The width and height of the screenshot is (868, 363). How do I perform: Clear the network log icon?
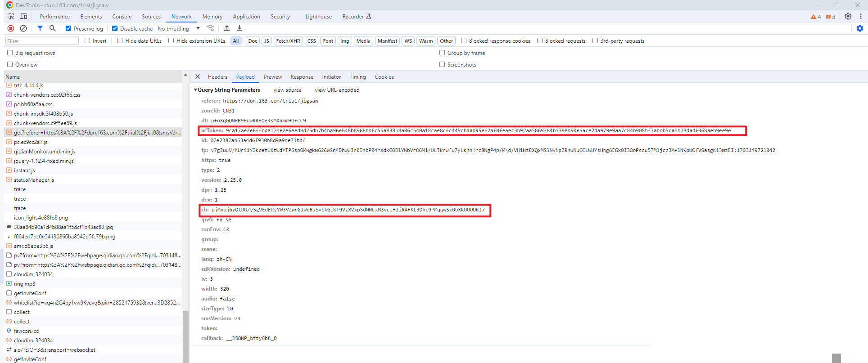click(x=23, y=28)
